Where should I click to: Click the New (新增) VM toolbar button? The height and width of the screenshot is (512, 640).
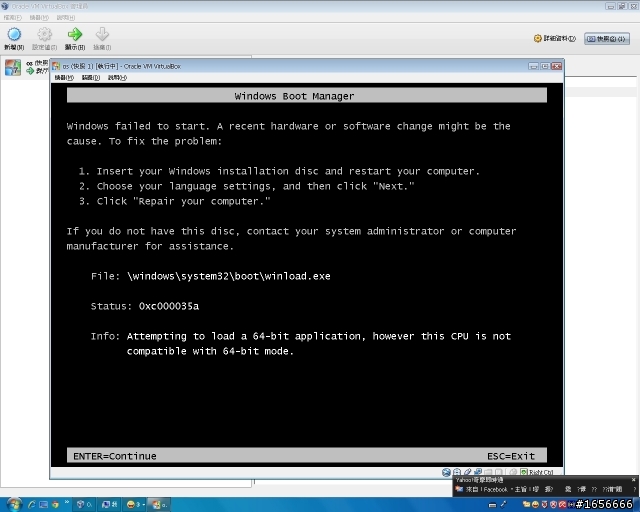coord(14,39)
